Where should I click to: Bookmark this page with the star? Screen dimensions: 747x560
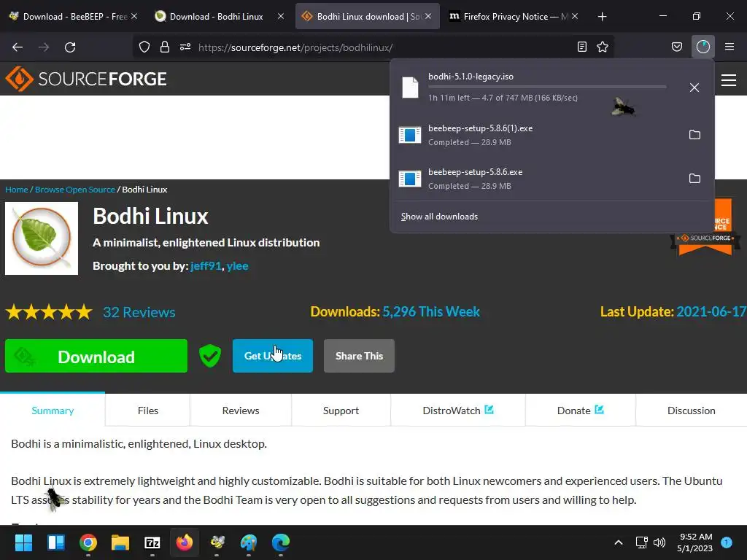(x=603, y=47)
